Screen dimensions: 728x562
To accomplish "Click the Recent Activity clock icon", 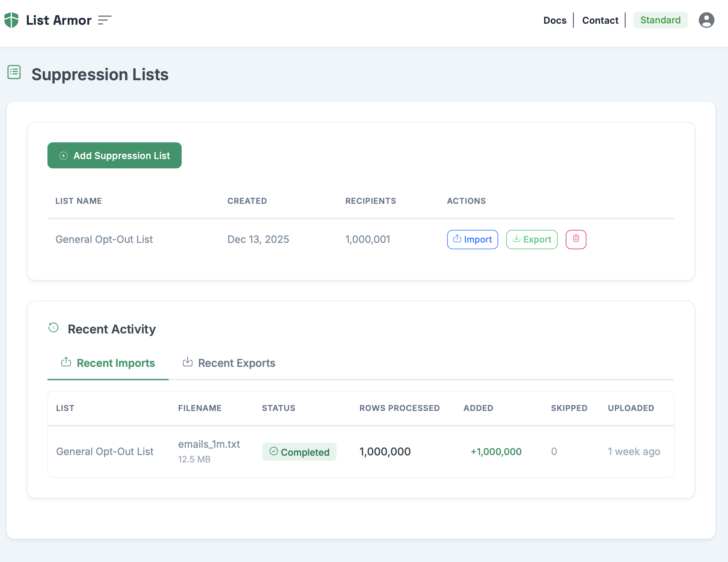I will pos(53,328).
